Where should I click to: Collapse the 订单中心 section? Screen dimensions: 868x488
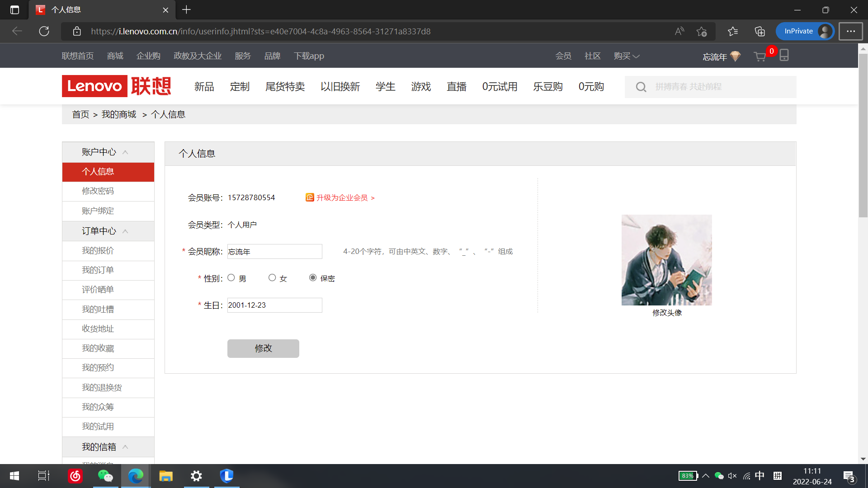tap(125, 231)
